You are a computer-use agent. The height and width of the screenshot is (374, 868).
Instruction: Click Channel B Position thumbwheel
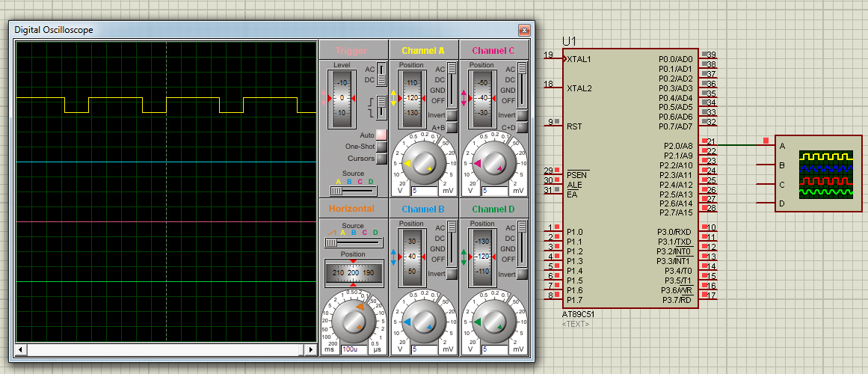point(412,257)
